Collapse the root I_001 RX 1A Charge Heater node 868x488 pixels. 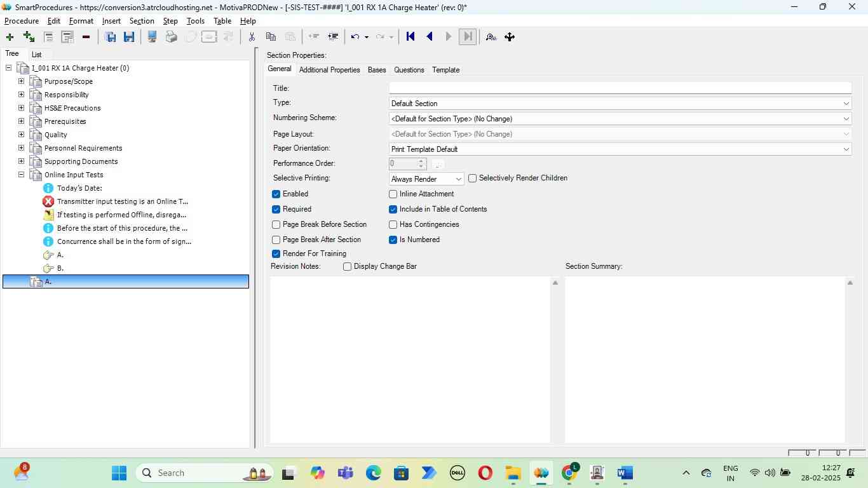8,68
